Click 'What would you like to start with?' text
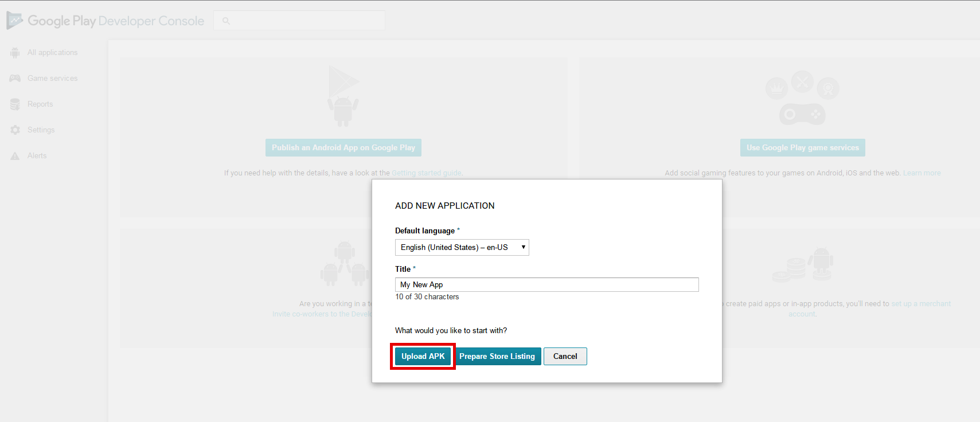980x422 pixels. (x=451, y=330)
